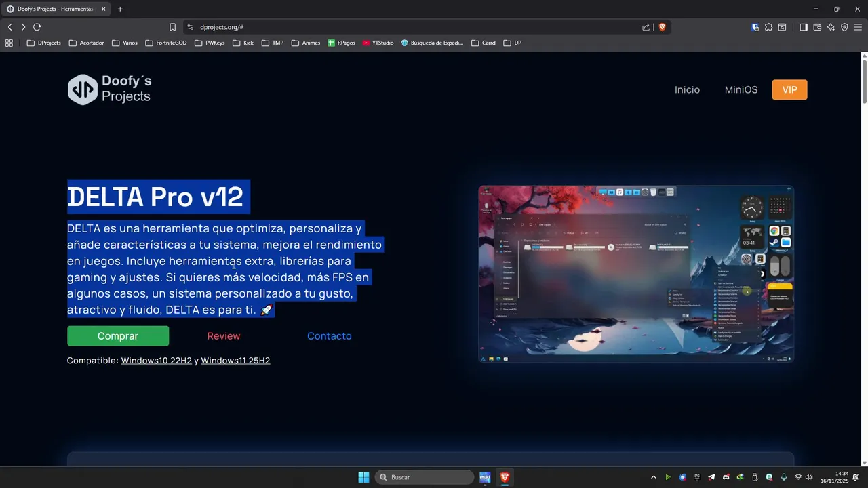
Task: Click the page vertical scrollbar thumb
Action: coord(864,82)
